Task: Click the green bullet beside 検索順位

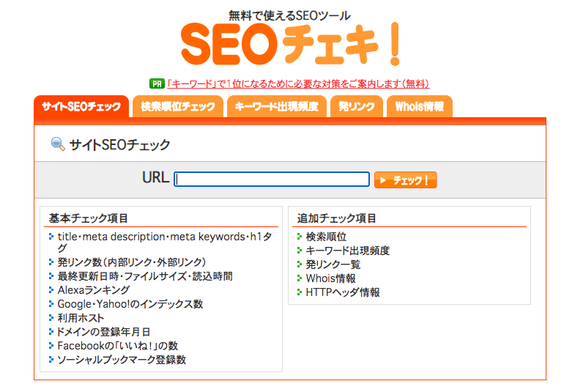Action: 300,236
